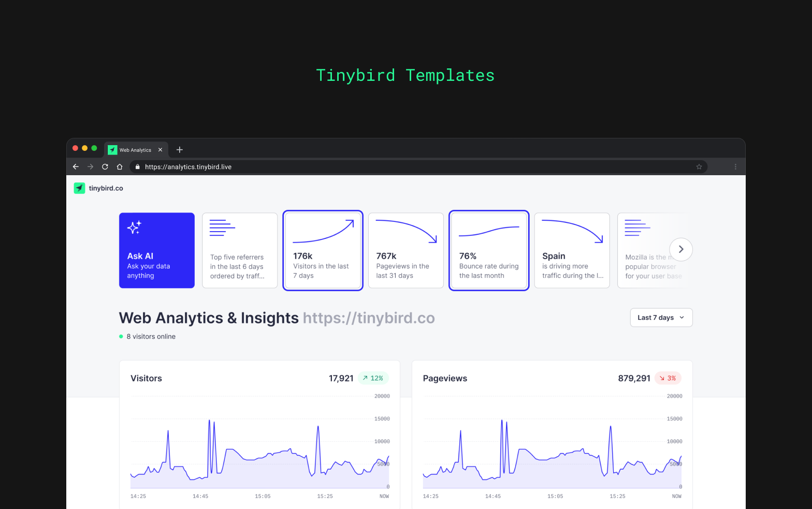
Task: Click the Pageviews chart title
Action: click(445, 378)
